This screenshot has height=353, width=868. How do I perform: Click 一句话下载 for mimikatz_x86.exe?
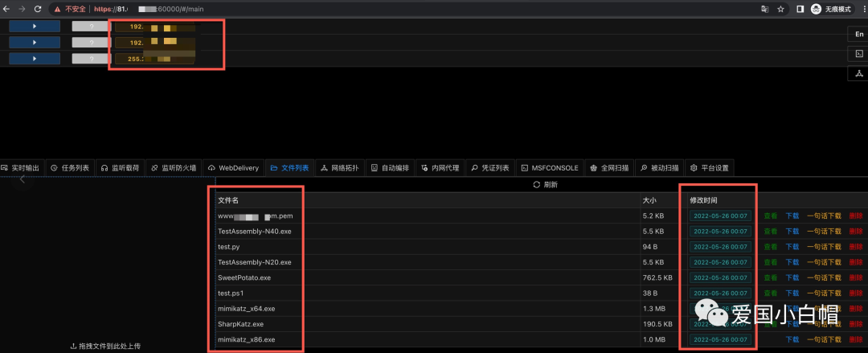pyautogui.click(x=824, y=339)
